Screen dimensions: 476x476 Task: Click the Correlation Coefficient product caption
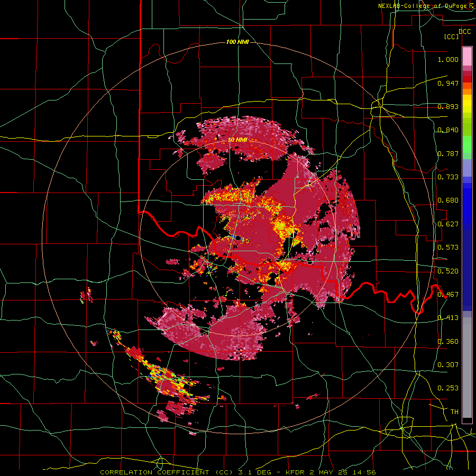237,472
